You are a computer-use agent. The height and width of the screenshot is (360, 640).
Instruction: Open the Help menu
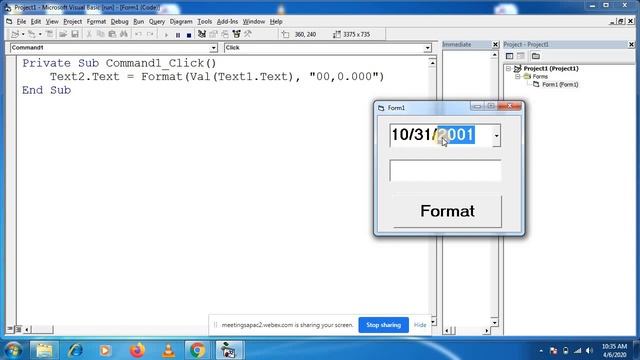[x=276, y=22]
